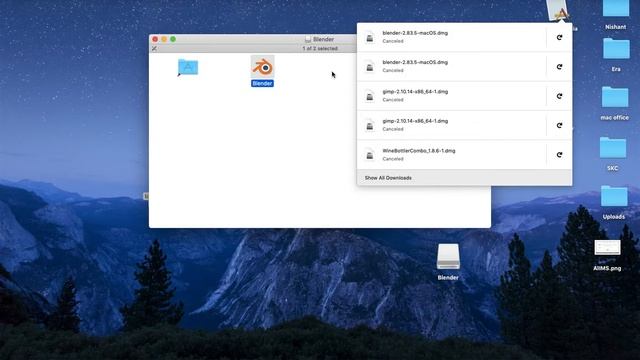Viewport: 640px width, 360px height.
Task: Click Canceled status under WineBottlerCombo download
Action: [393, 159]
